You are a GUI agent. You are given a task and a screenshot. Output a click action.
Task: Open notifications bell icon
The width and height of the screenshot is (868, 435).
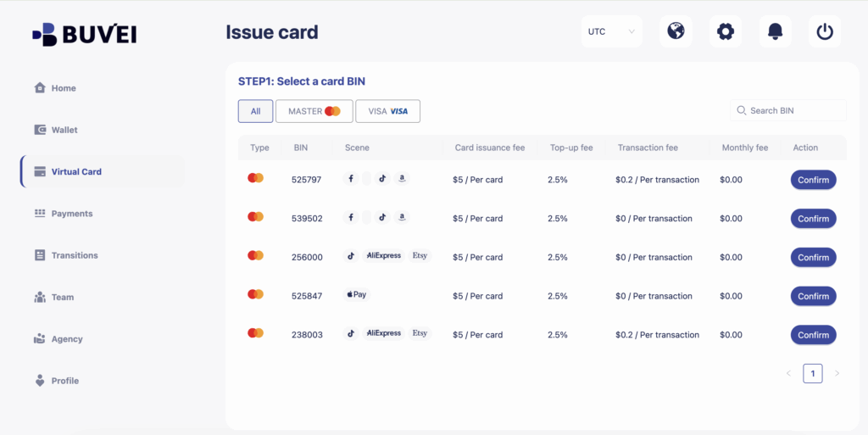pyautogui.click(x=775, y=32)
